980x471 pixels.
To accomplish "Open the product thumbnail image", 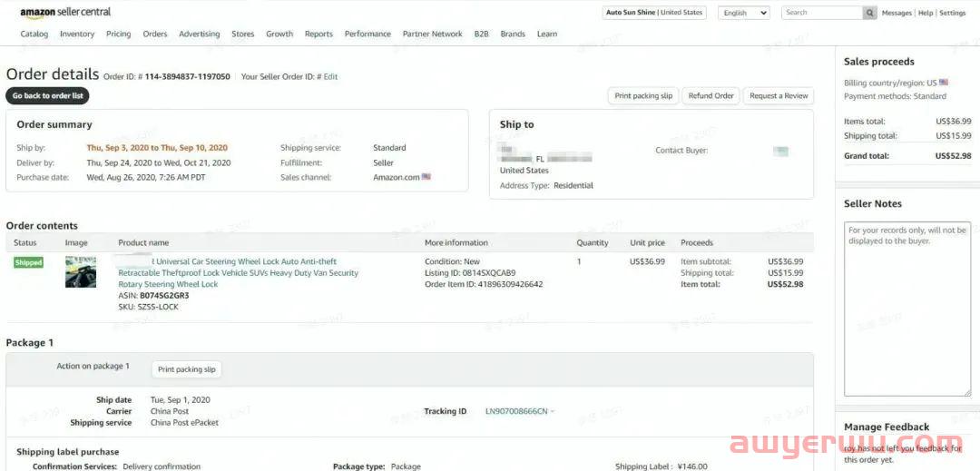I will (x=81, y=271).
